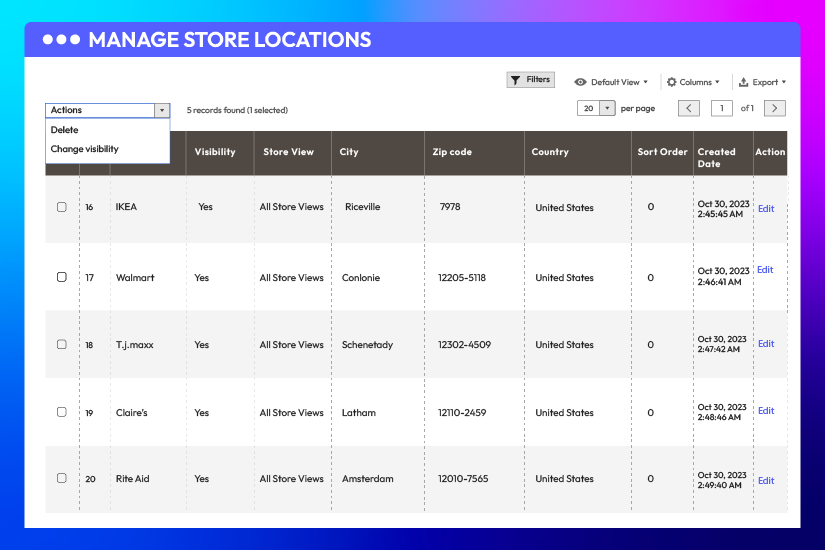Click the gear icon next to Columns

(671, 82)
